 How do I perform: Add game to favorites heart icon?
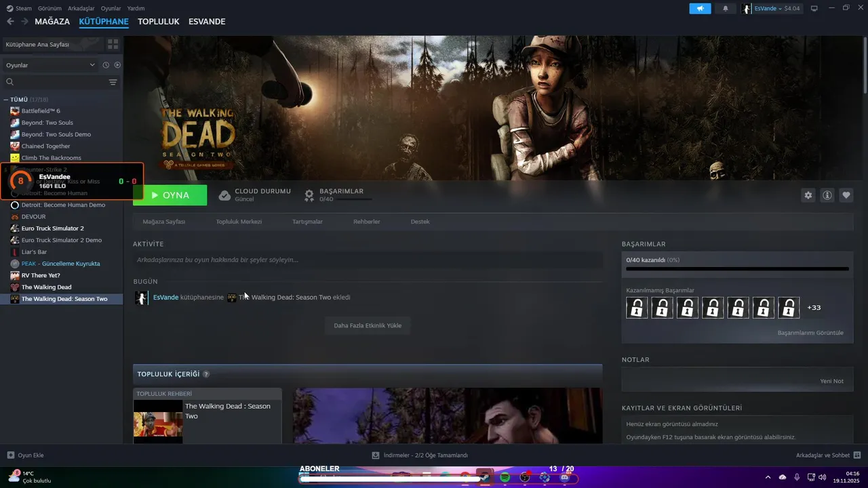tap(846, 195)
